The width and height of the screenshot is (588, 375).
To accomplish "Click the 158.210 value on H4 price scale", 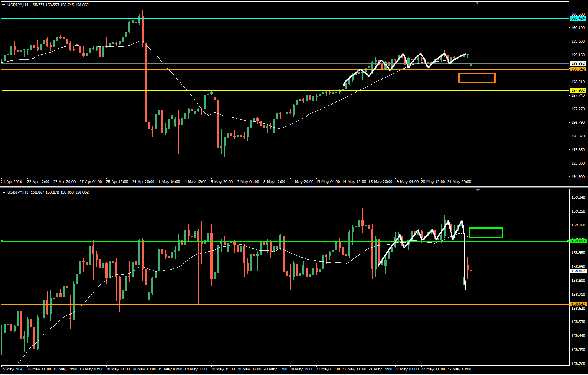I will click(578, 82).
